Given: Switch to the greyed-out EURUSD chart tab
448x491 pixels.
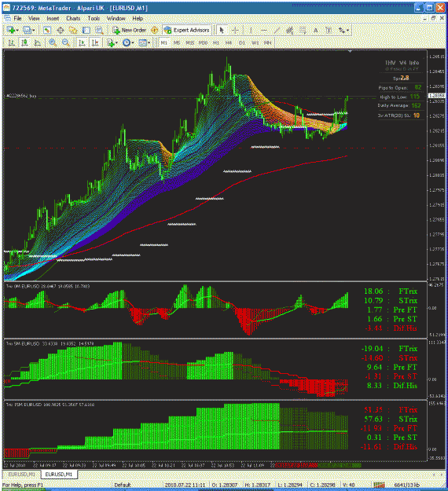Looking at the screenshot, I should tap(22, 475).
